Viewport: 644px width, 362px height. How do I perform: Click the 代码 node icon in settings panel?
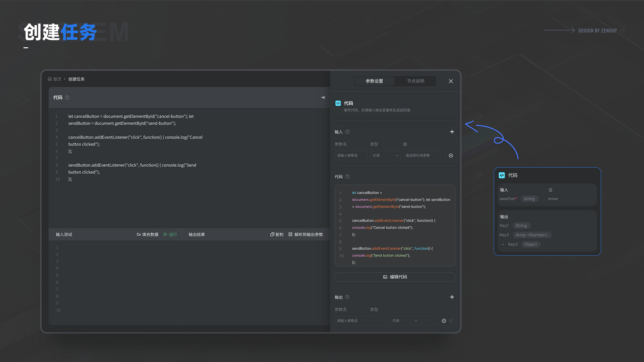click(338, 103)
